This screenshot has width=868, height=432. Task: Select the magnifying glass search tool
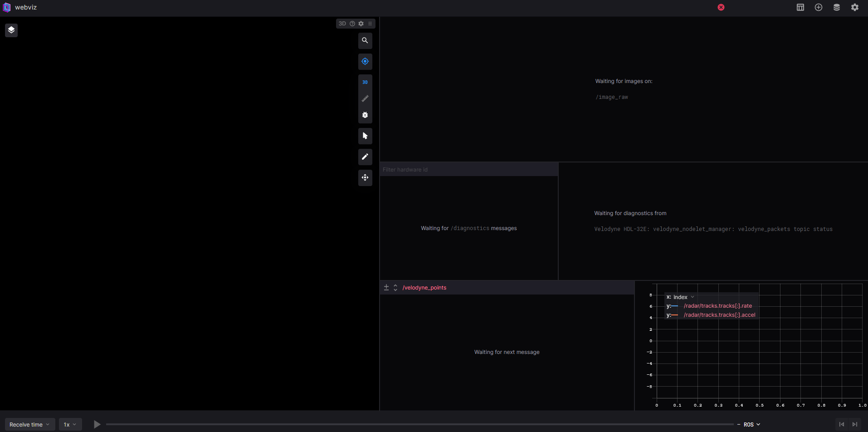click(365, 41)
